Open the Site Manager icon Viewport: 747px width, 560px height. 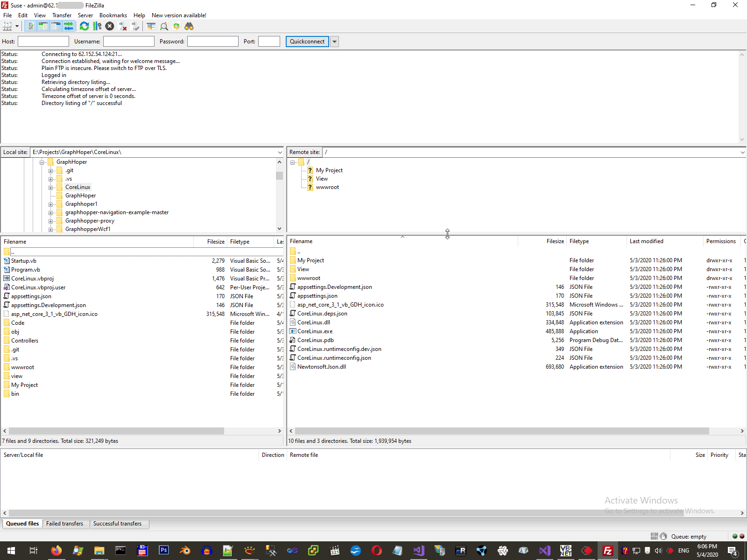(7, 27)
